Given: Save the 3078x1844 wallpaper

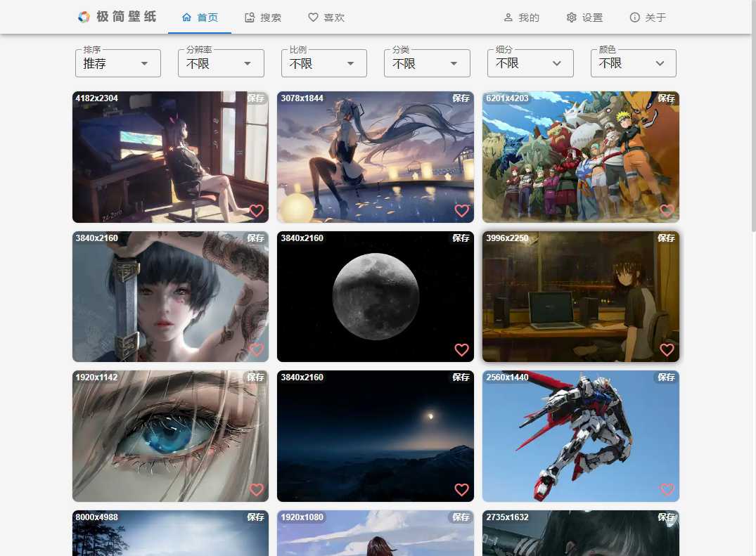Looking at the screenshot, I should 461,98.
